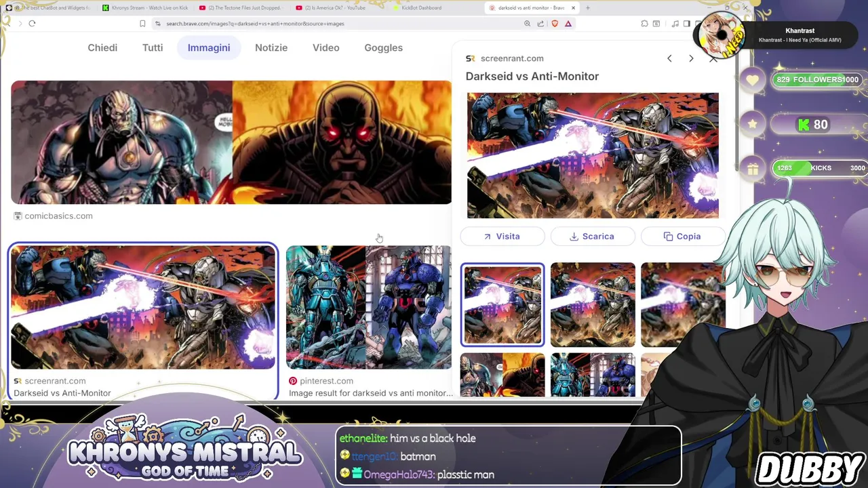
Task: Click the Kicks 1263 of 3000 progress bar
Action: pyautogui.click(x=818, y=168)
